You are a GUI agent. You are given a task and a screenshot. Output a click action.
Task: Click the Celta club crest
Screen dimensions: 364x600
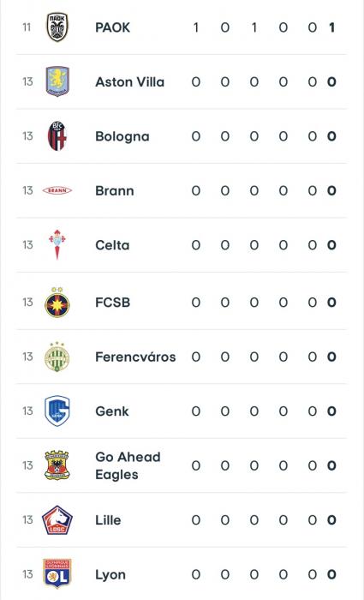pos(57,245)
